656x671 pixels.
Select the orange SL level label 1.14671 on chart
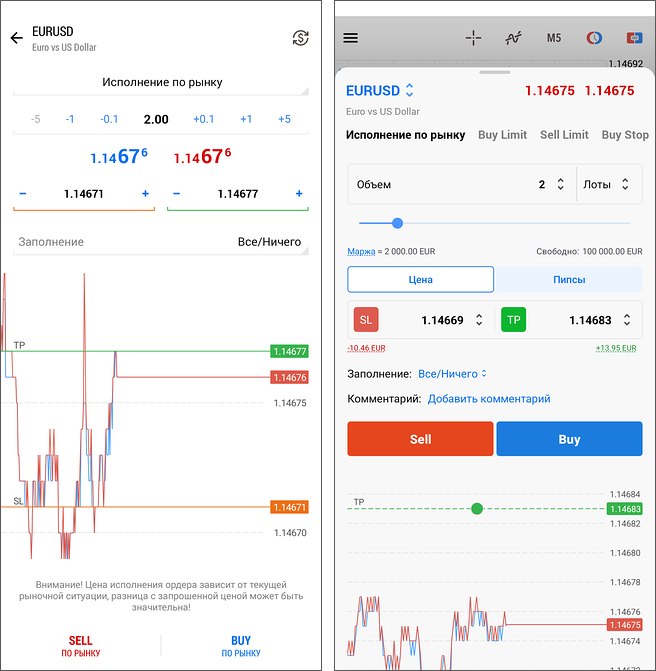tap(289, 507)
